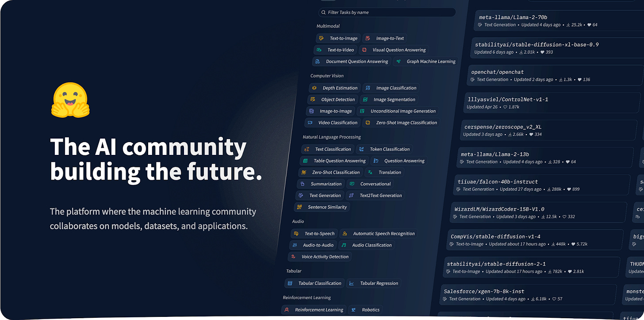Image resolution: width=644 pixels, height=320 pixels.
Task: Click the Summarization icon
Action: click(303, 184)
